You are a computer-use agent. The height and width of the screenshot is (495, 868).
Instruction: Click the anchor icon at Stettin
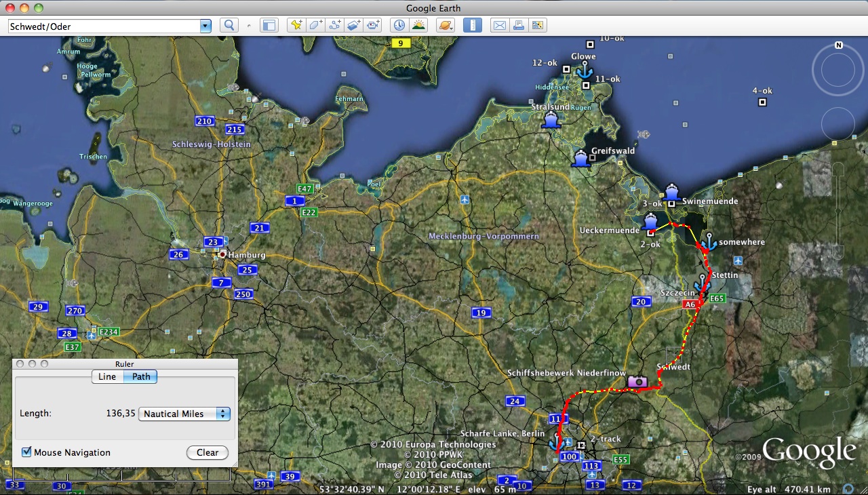[703, 283]
